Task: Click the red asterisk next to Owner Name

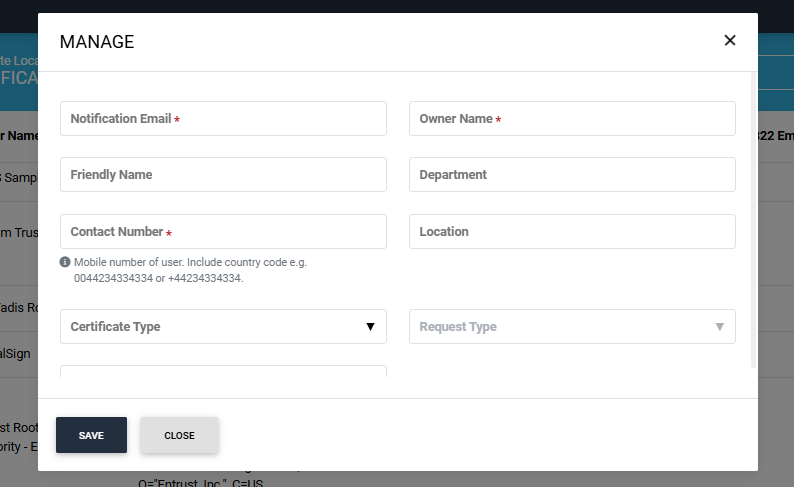Action: [x=498, y=120]
